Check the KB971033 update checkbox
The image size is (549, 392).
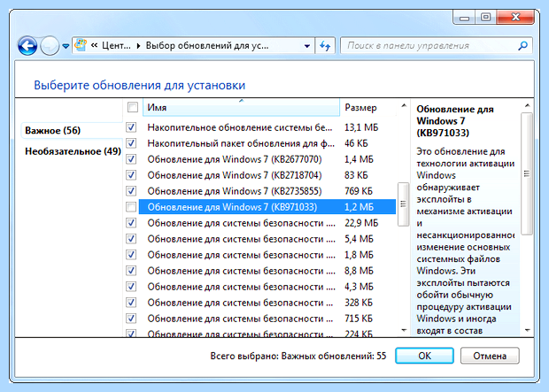pyautogui.click(x=131, y=207)
